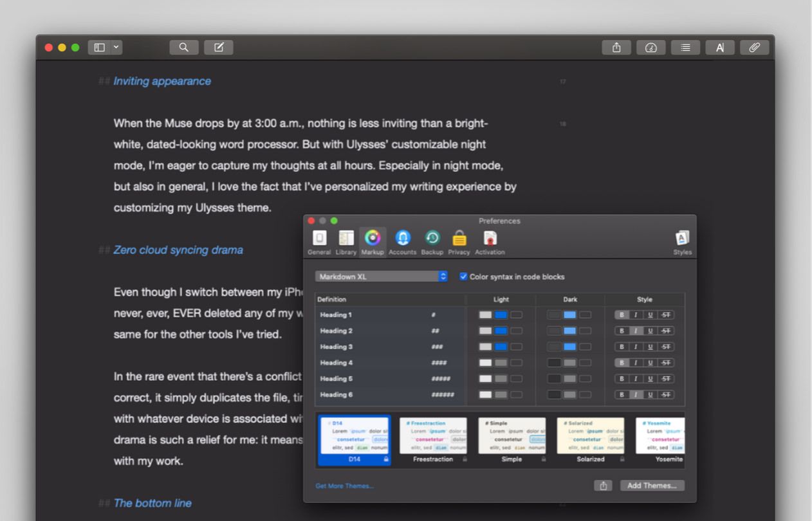812x521 pixels.
Task: Open the attachments paperclip icon
Action: 755,48
